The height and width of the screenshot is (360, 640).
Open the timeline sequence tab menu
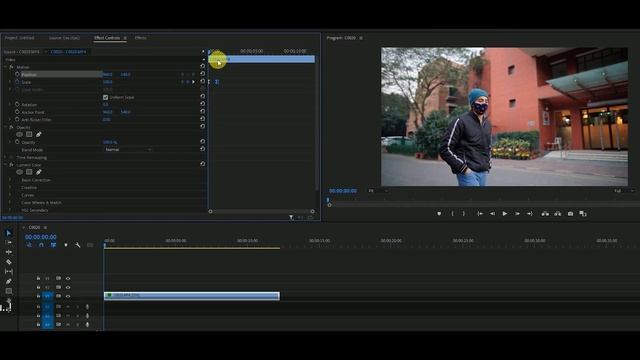tap(45, 227)
